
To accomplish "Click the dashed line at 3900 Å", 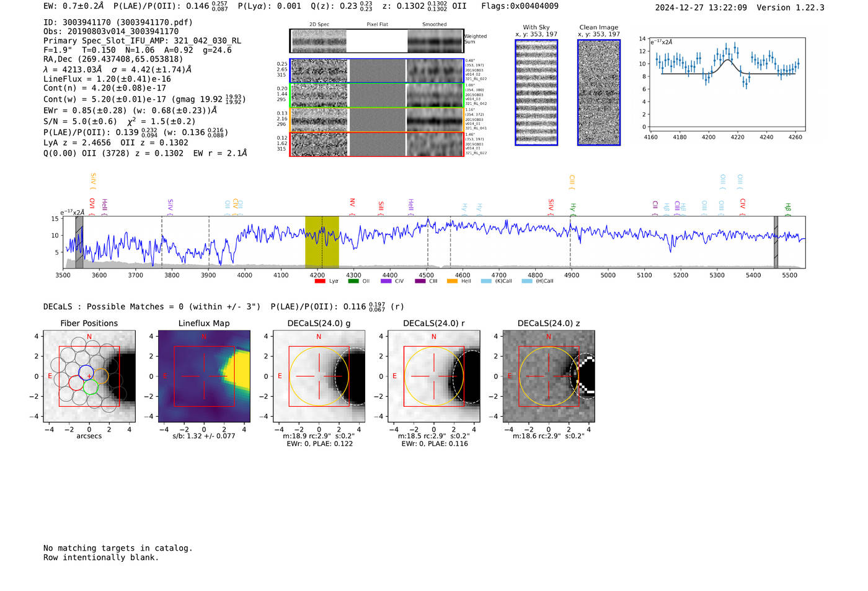I will 209,242.
